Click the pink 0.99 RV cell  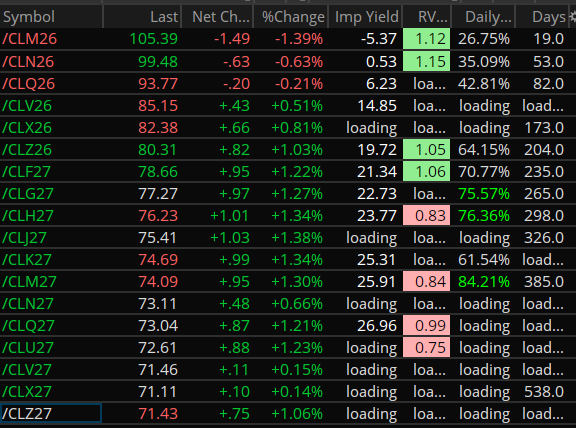pos(426,326)
